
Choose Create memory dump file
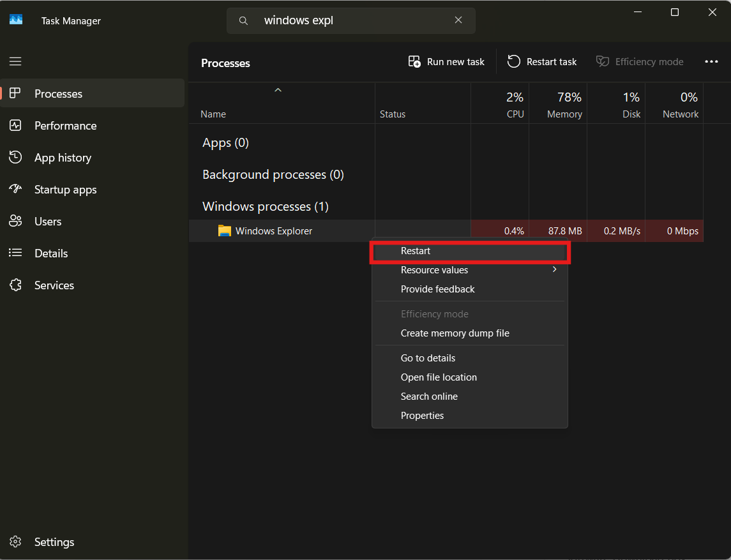point(470,333)
